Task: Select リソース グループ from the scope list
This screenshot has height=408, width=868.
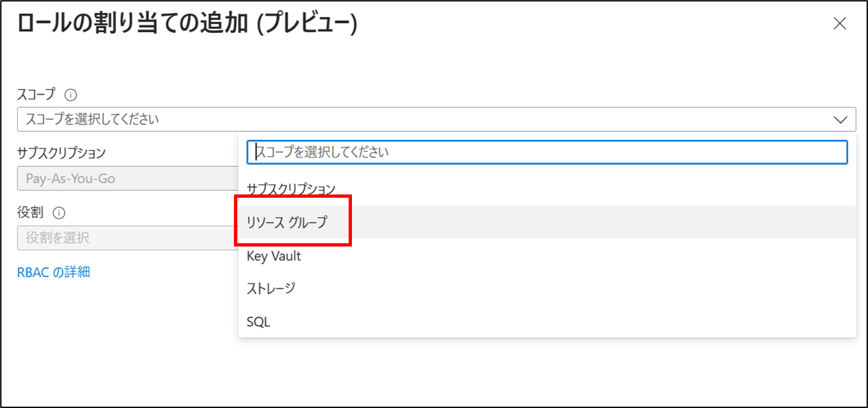Action: (547, 222)
